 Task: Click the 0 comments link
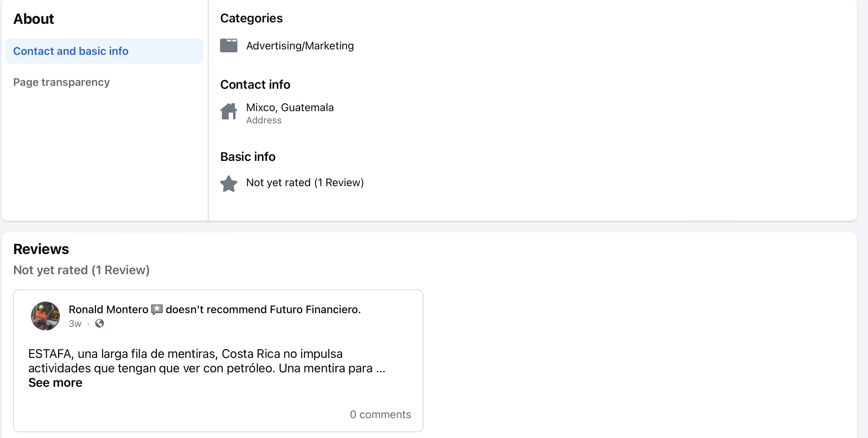(380, 415)
